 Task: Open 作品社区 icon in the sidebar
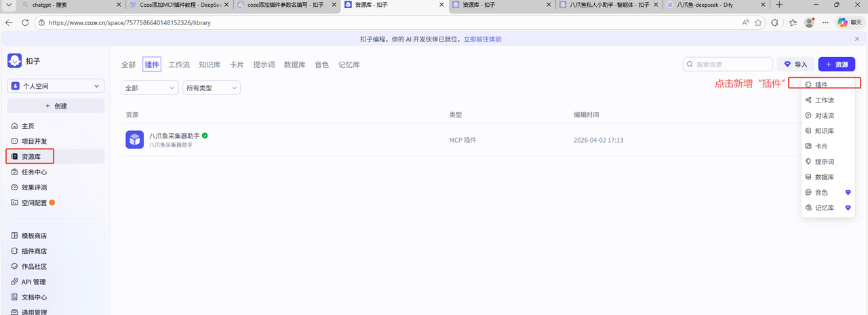(x=15, y=266)
